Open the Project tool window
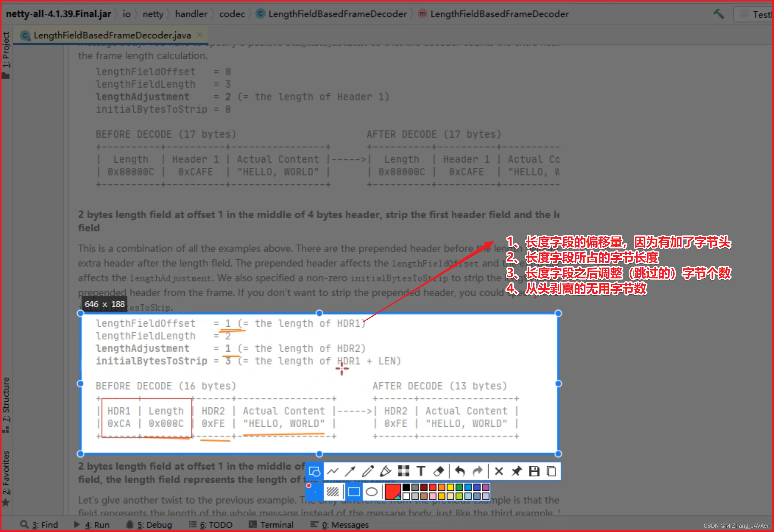Viewport: 774px width, 532px height. click(6, 55)
